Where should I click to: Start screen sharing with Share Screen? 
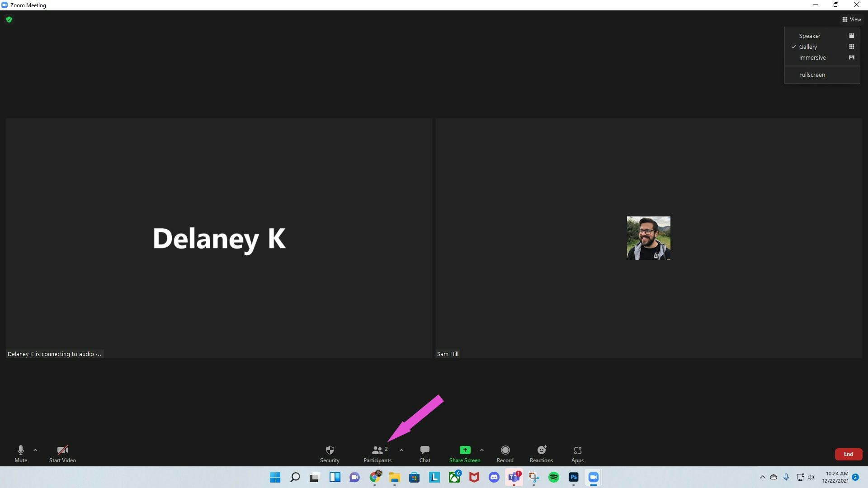pyautogui.click(x=464, y=454)
